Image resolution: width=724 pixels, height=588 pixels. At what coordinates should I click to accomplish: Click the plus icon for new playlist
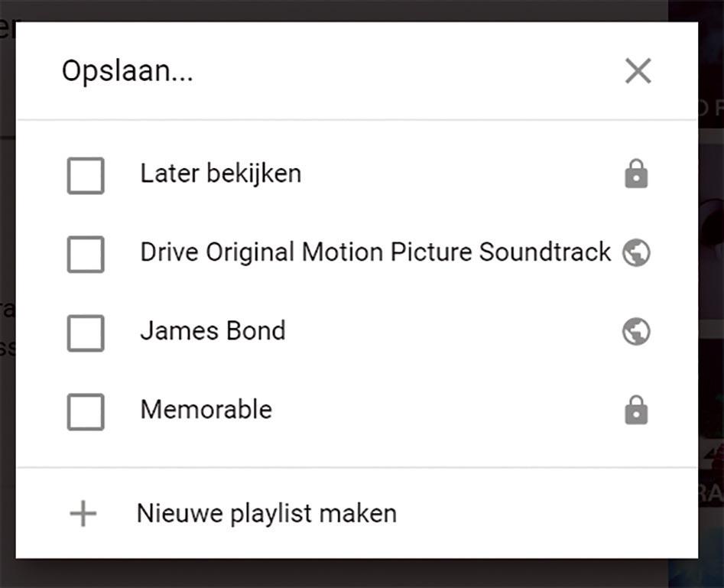[x=83, y=513]
